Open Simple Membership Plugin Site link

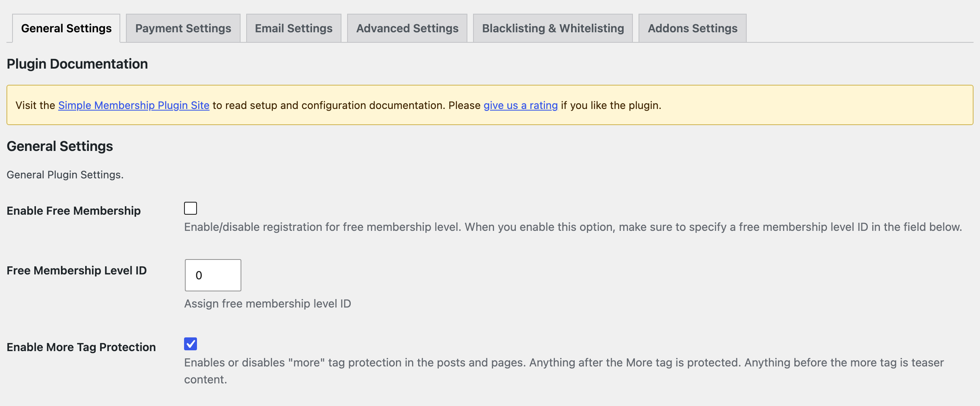coord(134,105)
